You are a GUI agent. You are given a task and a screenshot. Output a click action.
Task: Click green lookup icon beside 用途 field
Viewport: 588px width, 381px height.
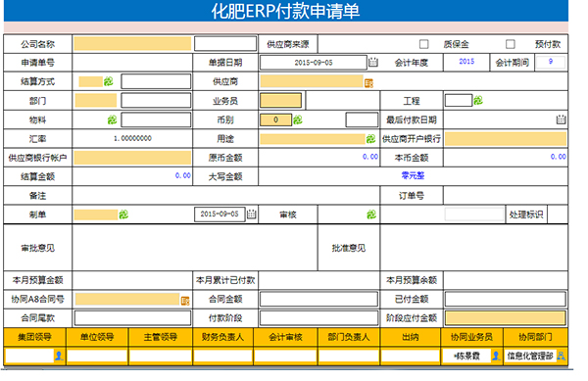pyautogui.click(x=370, y=139)
